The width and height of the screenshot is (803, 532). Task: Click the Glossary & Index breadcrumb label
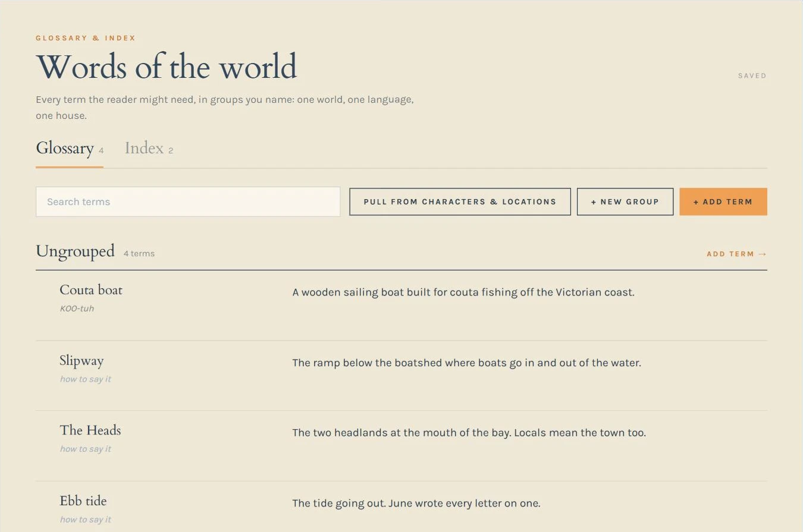pos(86,38)
